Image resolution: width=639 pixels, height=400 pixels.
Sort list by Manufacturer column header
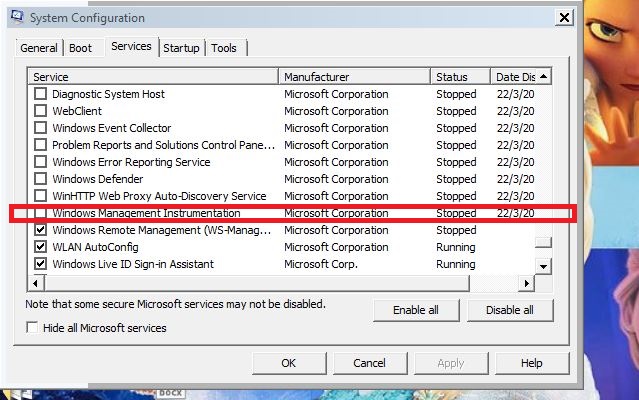coord(354,77)
